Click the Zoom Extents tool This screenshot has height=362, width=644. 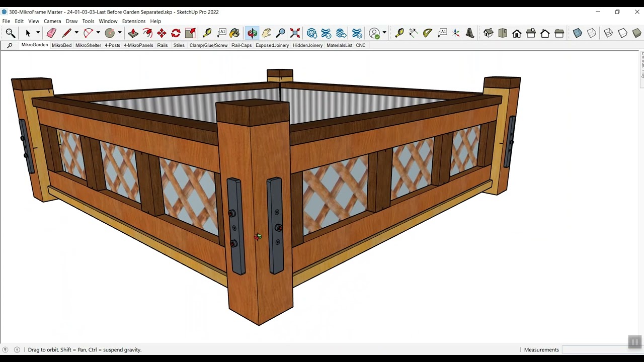[x=295, y=33]
